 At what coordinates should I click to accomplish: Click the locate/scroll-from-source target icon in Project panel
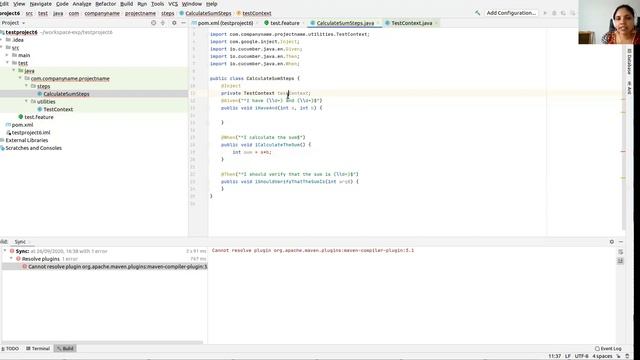click(x=153, y=23)
